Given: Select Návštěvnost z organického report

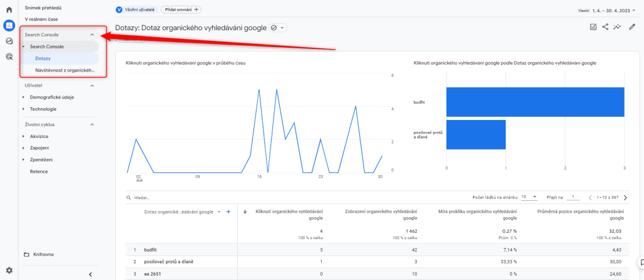Looking at the screenshot, I should (x=60, y=70).
